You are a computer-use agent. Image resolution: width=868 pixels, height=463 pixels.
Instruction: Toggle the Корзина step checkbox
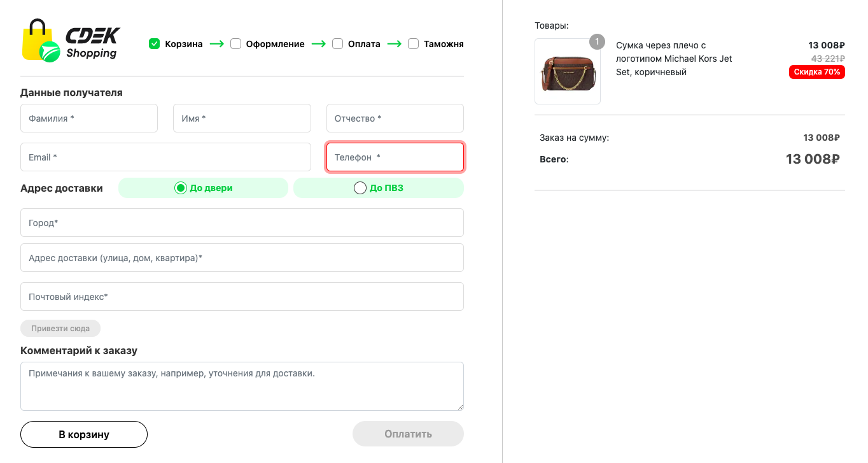click(x=154, y=44)
